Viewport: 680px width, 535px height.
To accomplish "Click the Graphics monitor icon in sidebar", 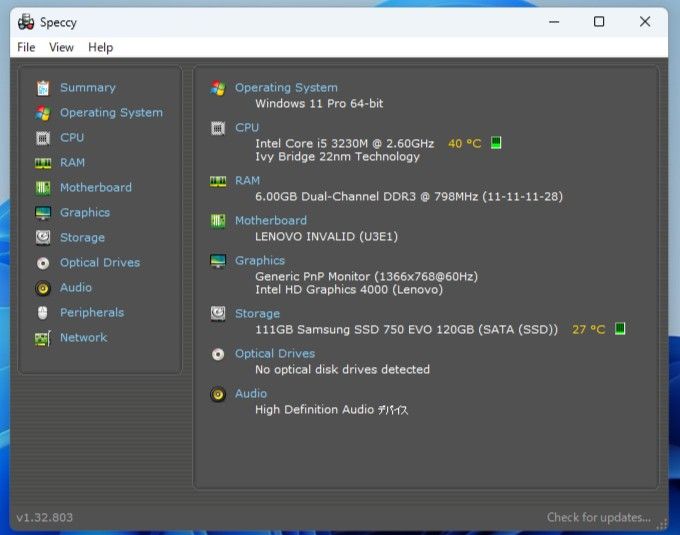I will 43,213.
